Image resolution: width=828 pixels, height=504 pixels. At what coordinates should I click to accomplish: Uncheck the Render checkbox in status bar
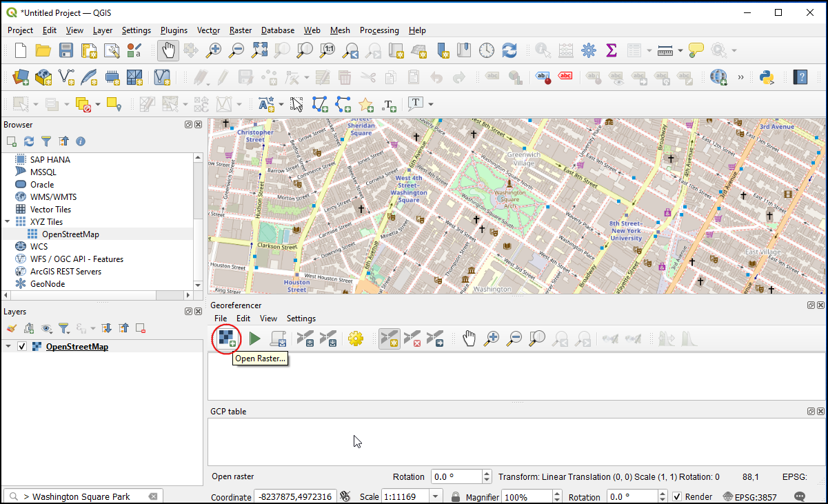pyautogui.click(x=677, y=497)
